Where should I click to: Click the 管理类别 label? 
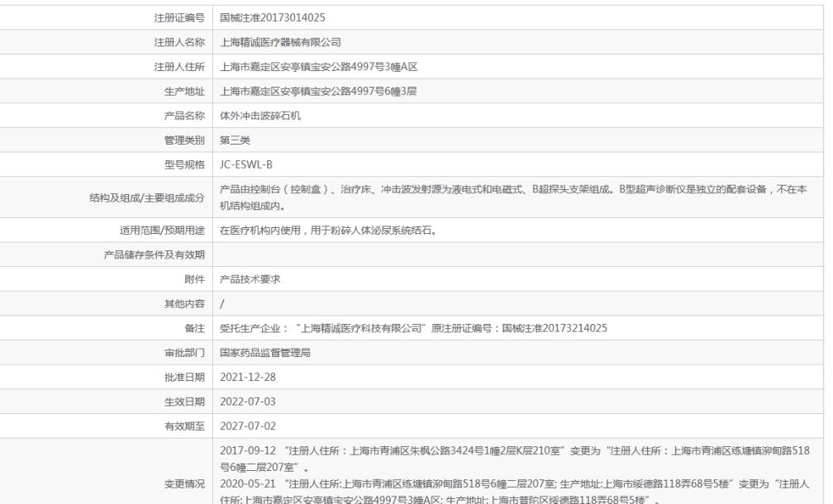tap(184, 140)
